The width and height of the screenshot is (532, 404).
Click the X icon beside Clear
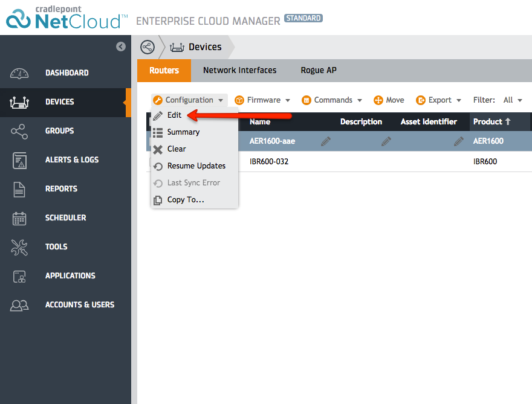pyautogui.click(x=158, y=150)
